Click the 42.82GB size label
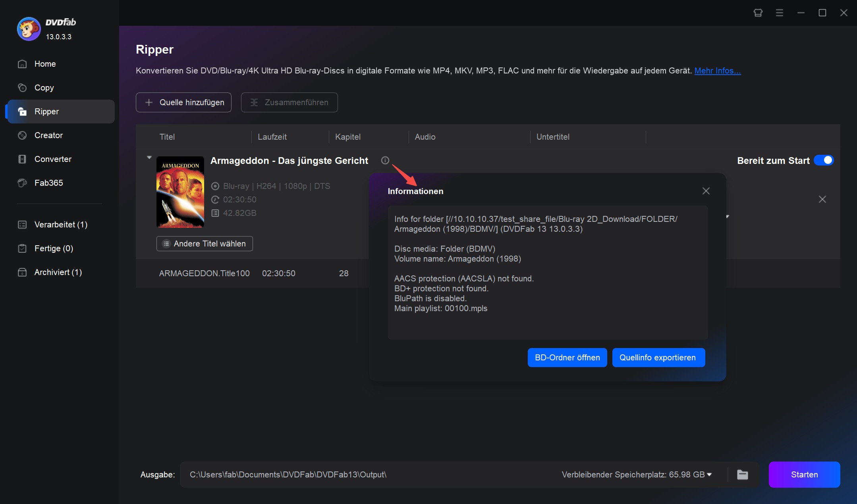This screenshot has width=857, height=504. coord(239,213)
